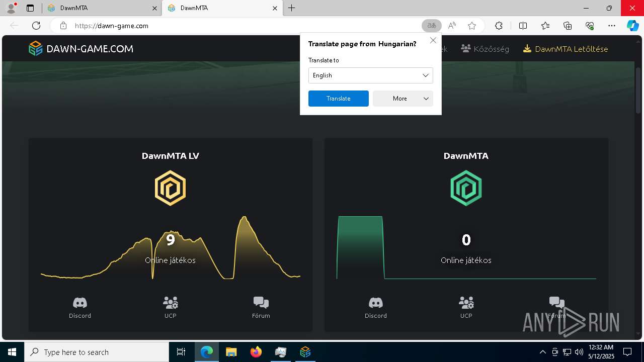Click the DawnMTA LV heading
The image size is (644, 362).
point(171,156)
